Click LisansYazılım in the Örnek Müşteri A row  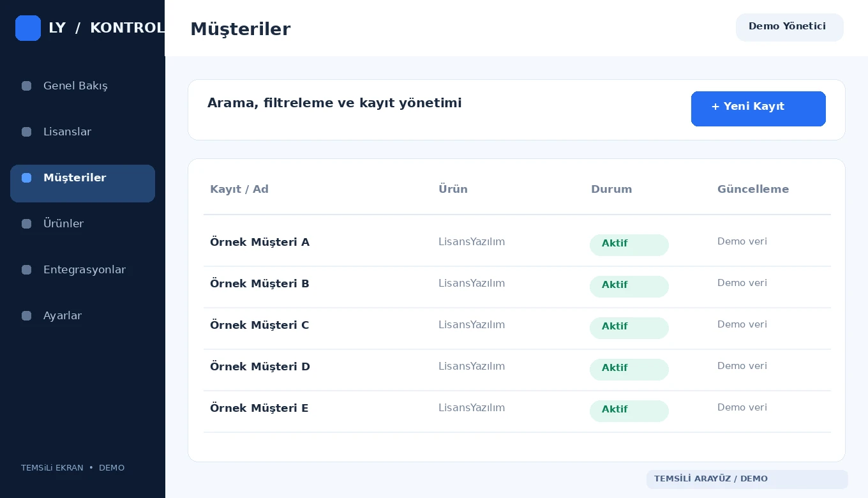(472, 241)
